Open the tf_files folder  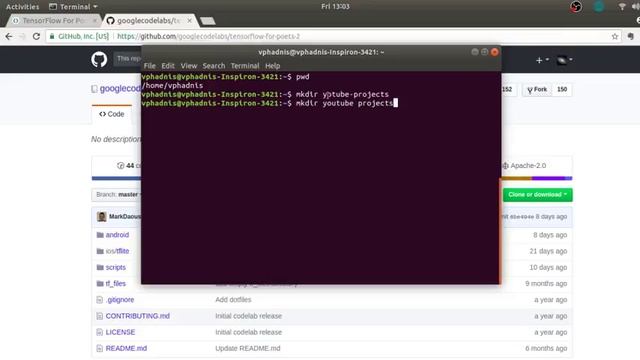pos(116,283)
